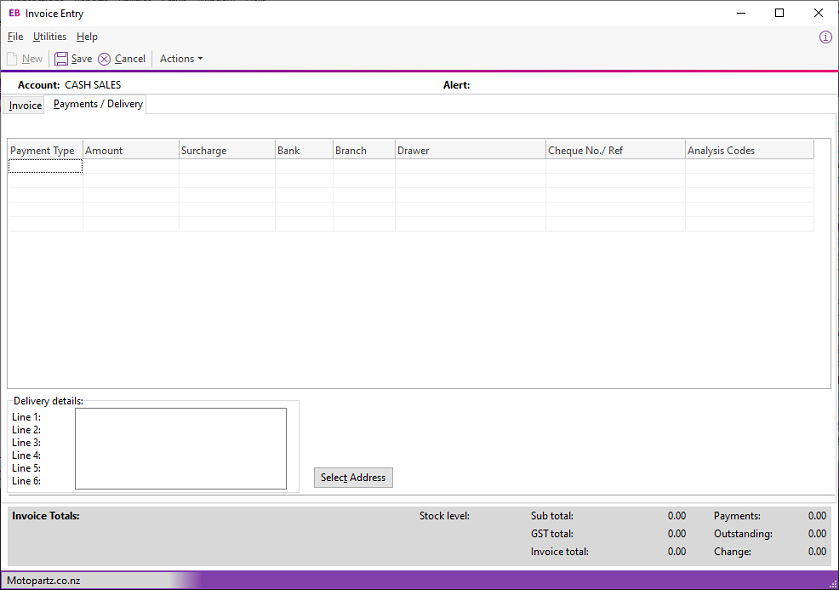Image resolution: width=839 pixels, height=590 pixels.
Task: Click the Amount column header
Action: [x=131, y=150]
